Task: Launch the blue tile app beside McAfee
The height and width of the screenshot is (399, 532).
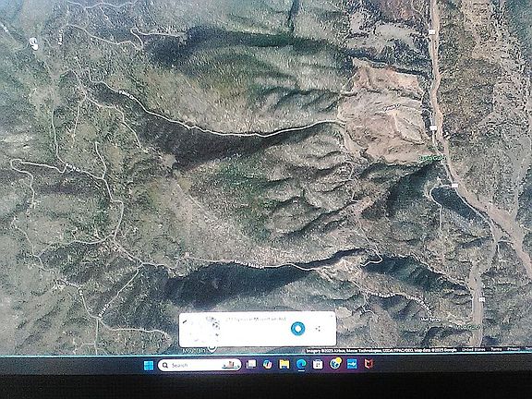Action: pyautogui.click(x=352, y=364)
